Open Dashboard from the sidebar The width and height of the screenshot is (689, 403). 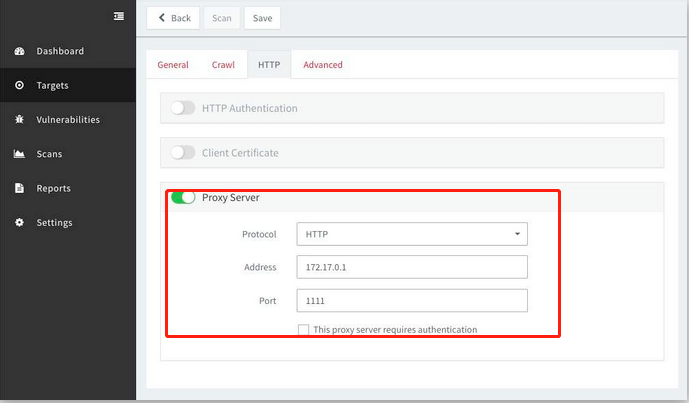click(68, 51)
